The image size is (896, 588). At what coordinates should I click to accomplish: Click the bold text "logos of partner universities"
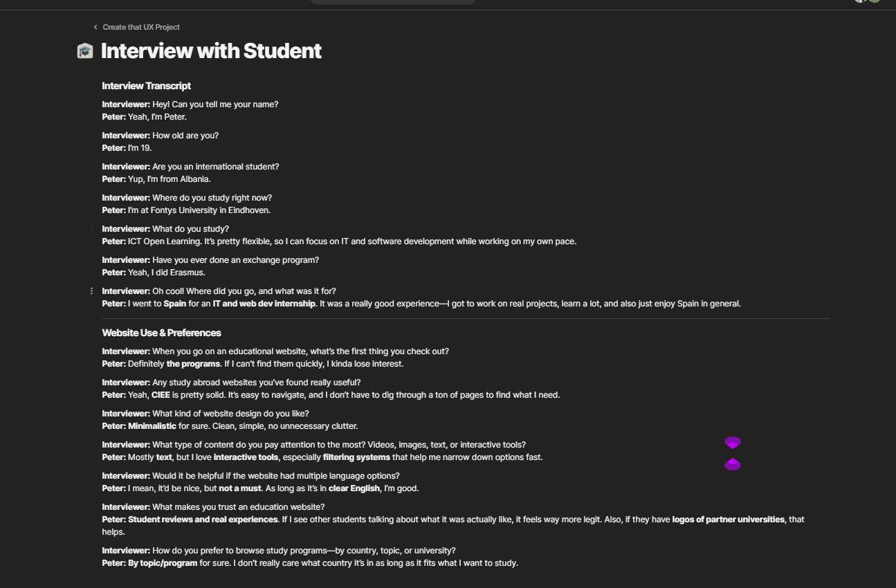[x=728, y=519]
